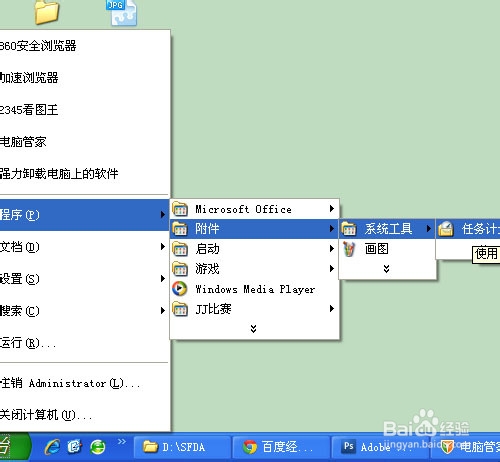Select the 画图 menu entry

coord(387,249)
